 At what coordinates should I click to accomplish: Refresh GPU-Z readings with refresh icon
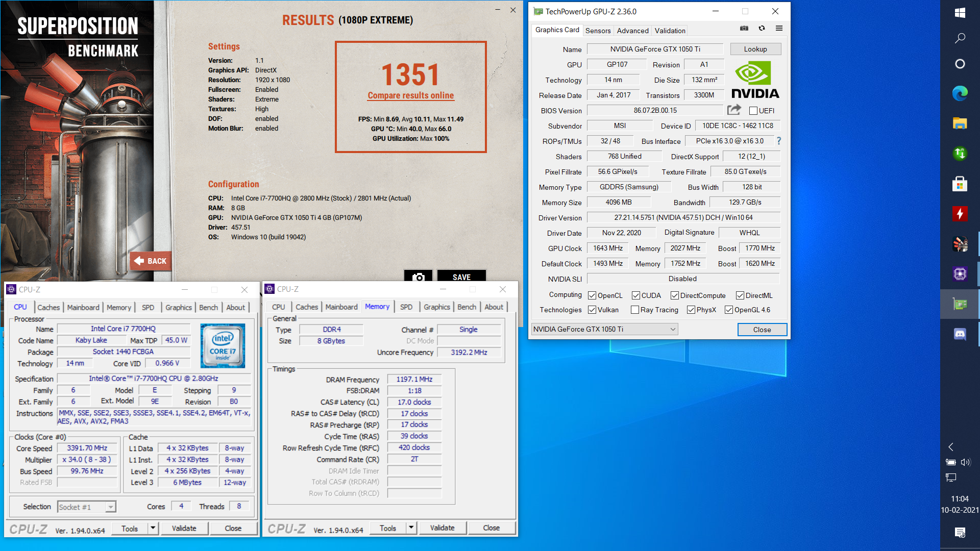762,29
